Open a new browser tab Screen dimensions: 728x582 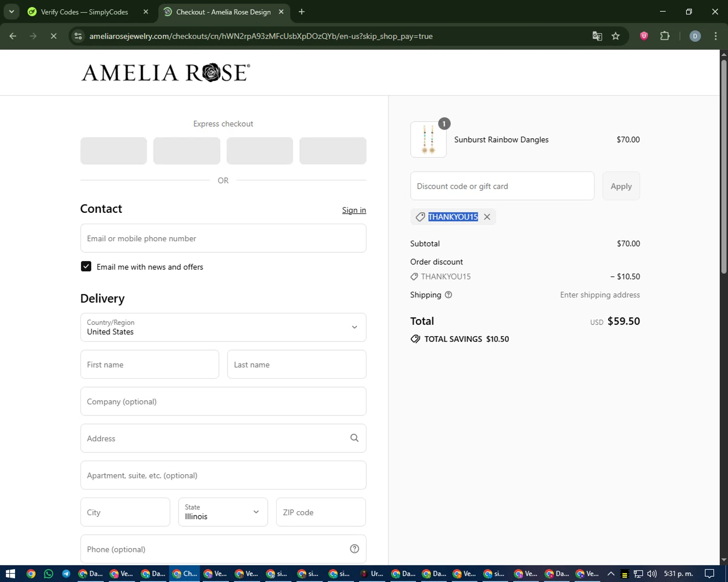pos(301,12)
